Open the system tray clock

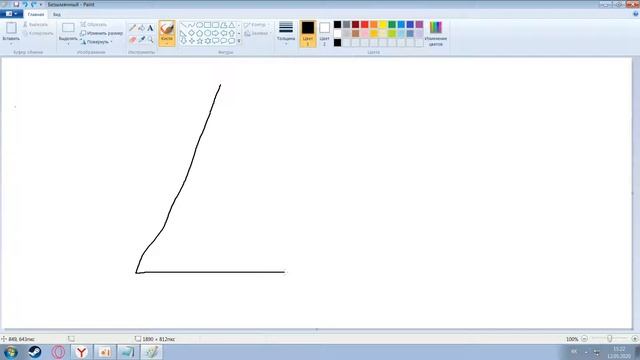tap(619, 352)
